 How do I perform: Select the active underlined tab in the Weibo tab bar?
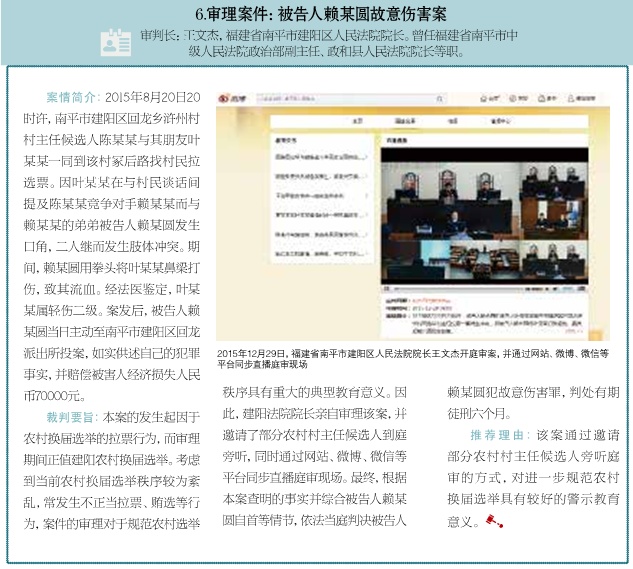coord(405,121)
